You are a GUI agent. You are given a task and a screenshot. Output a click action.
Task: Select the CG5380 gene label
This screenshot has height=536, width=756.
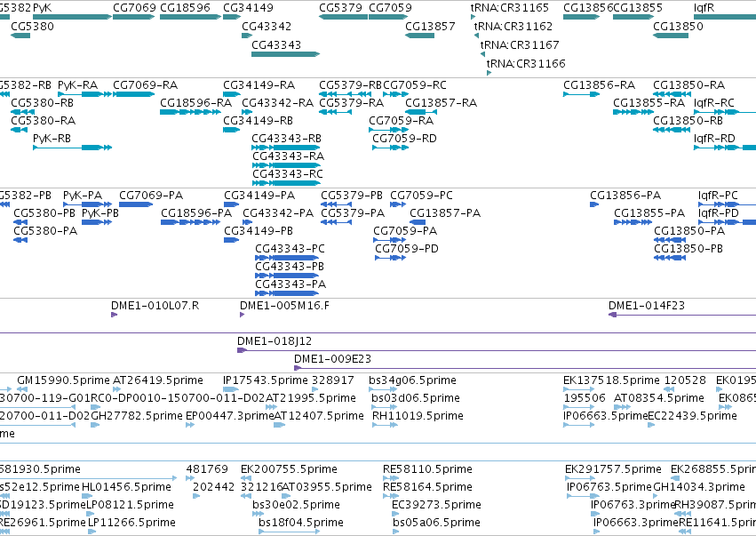32,26
